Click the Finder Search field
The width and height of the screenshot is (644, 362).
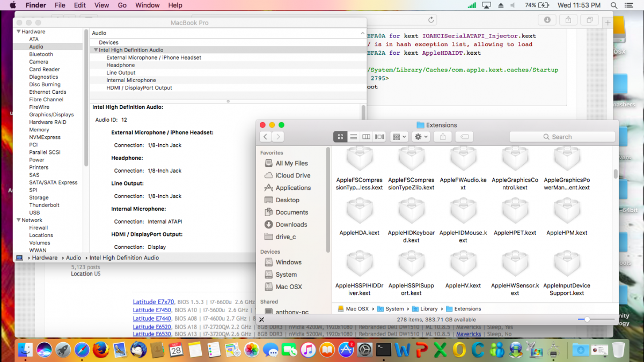tap(562, 137)
